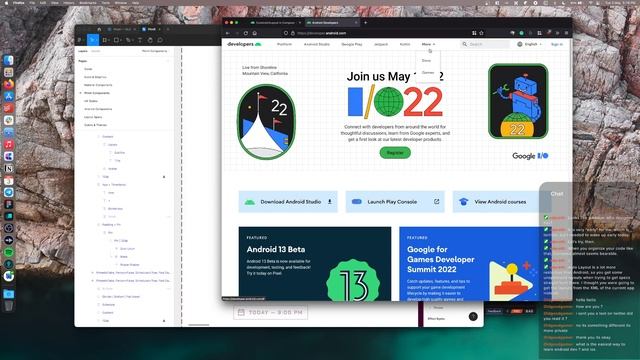This screenshot has width=640, height=360.
Task: Click Sign in link
Action: pyautogui.click(x=557, y=44)
